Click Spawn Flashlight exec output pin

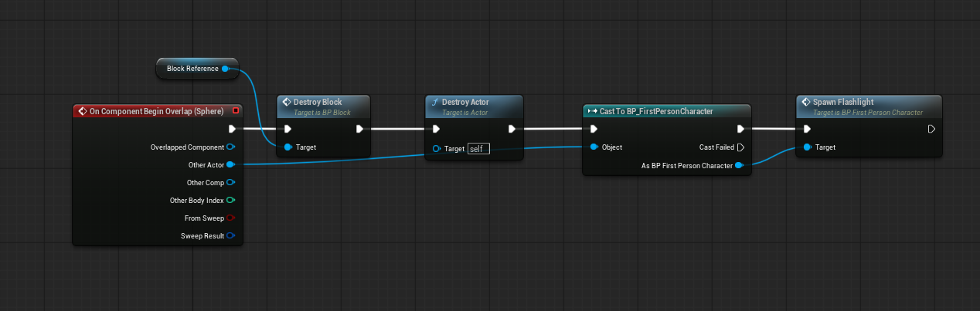point(932,129)
